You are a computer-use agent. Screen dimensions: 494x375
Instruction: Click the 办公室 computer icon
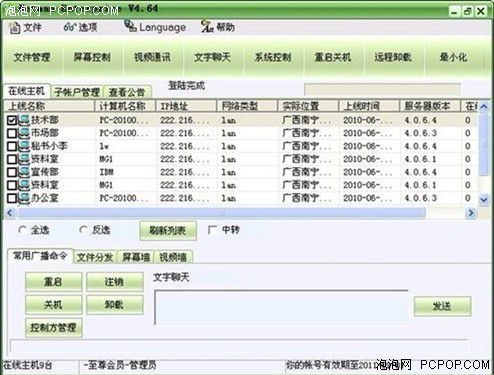click(x=24, y=198)
